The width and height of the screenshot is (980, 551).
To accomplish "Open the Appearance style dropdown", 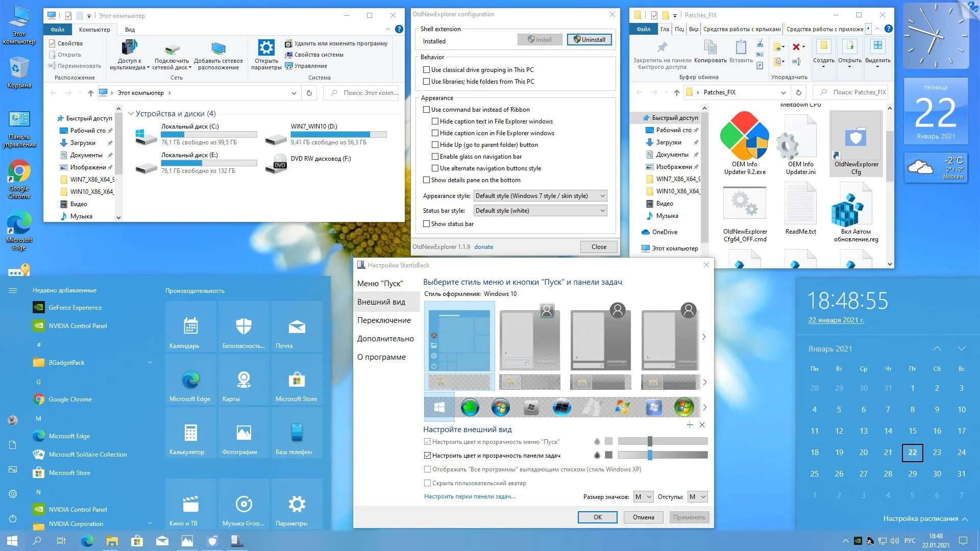I will 540,196.
